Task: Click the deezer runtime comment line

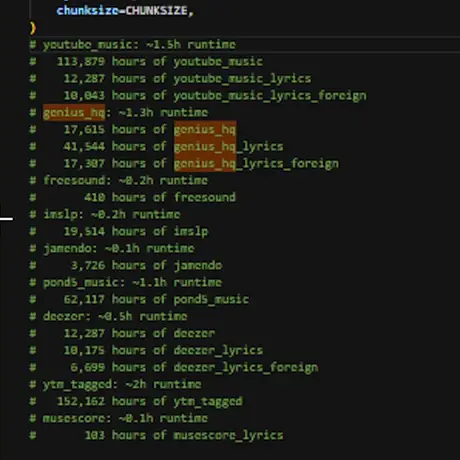Action: pos(108,317)
